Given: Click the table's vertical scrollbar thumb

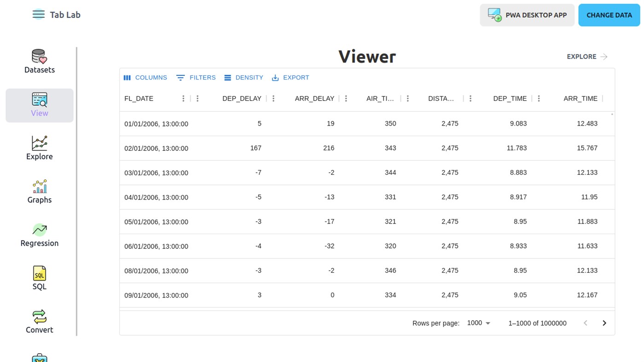Looking at the screenshot, I should [x=612, y=114].
